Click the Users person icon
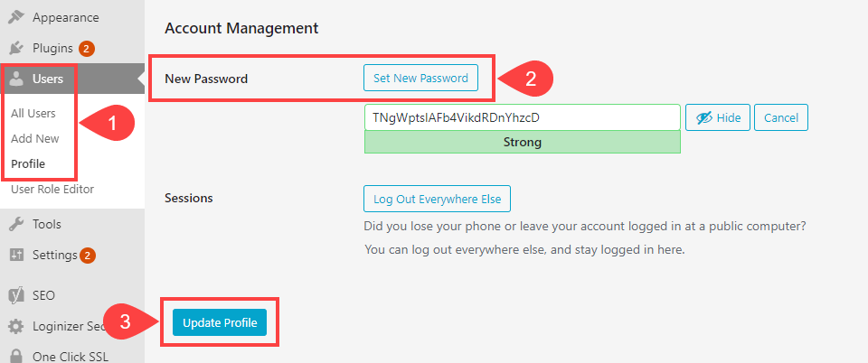Image resolution: width=868 pixels, height=363 pixels. (16, 79)
